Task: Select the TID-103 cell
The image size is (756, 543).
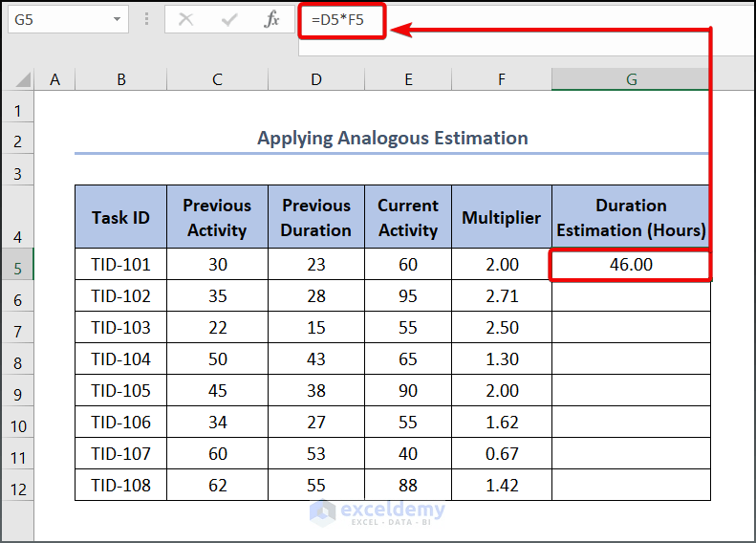Action: click(121, 328)
